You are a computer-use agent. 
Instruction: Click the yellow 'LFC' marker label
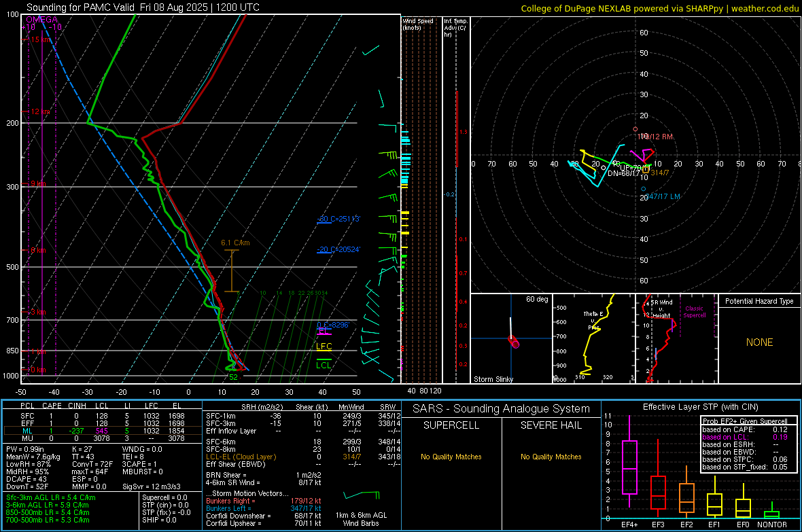(x=324, y=347)
